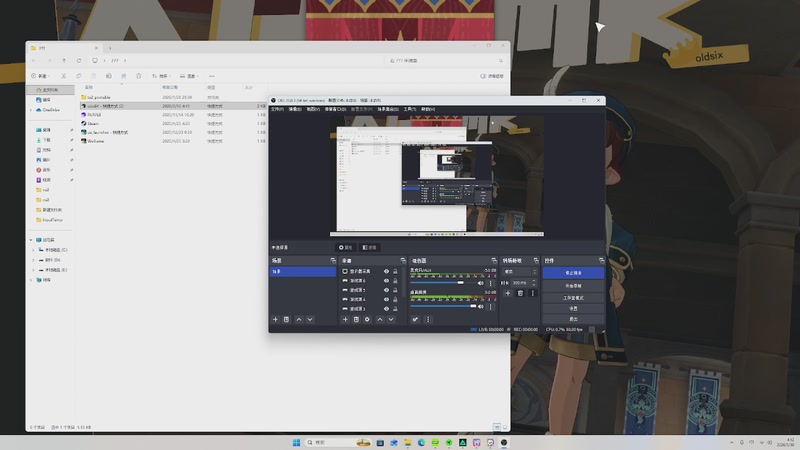Click 退出 Exit button in OBS Controls

click(573, 319)
